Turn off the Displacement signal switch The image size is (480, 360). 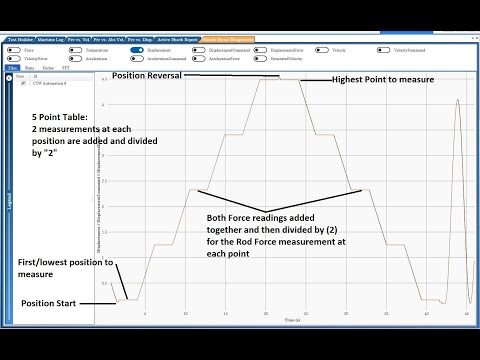[x=137, y=50]
